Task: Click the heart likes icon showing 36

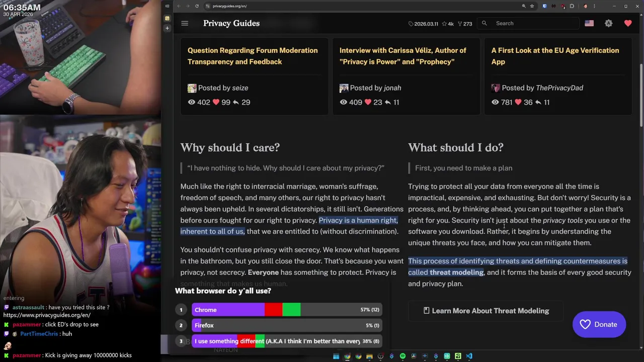Action: (x=518, y=102)
